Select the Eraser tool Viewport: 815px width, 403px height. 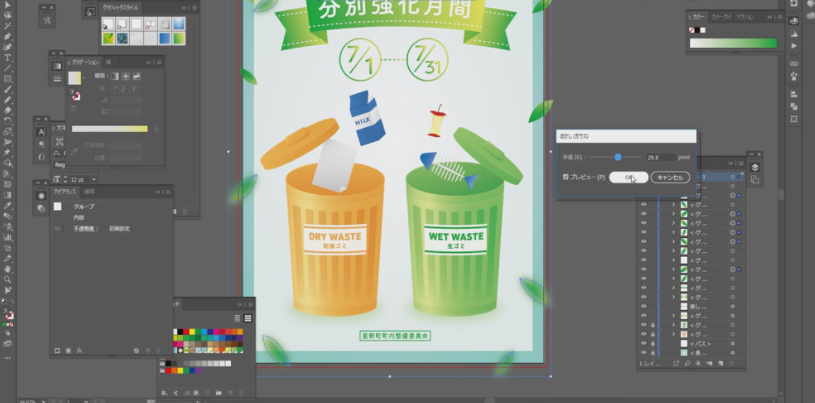[7, 110]
